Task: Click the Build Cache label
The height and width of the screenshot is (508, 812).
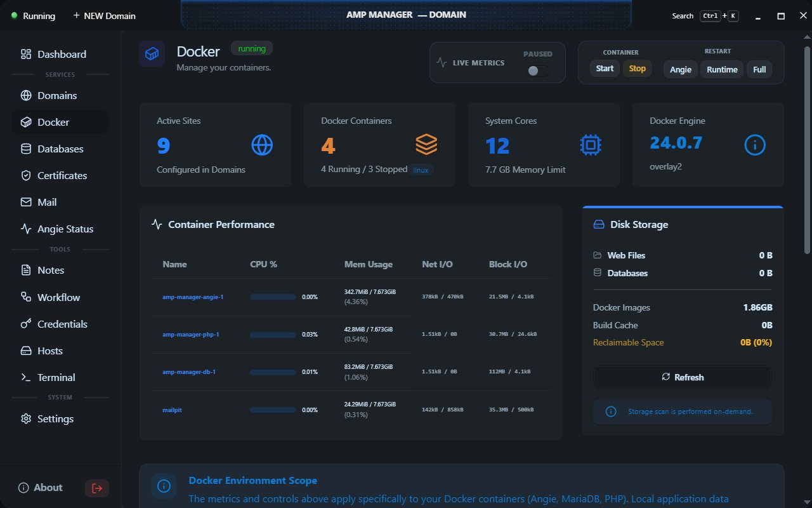Action: tap(615, 325)
